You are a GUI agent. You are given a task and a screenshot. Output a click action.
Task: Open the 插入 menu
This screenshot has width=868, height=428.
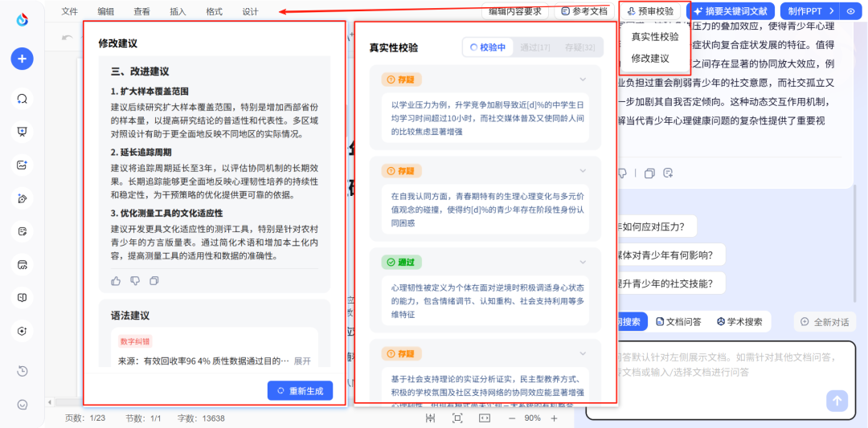[178, 11]
